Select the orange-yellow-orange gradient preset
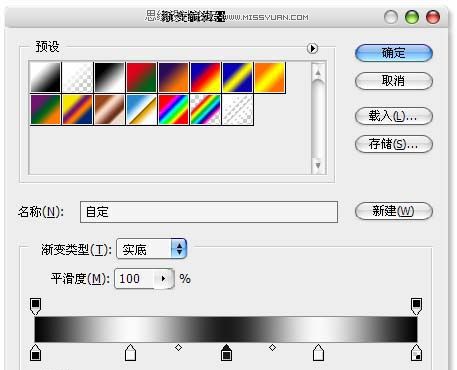 click(270, 77)
